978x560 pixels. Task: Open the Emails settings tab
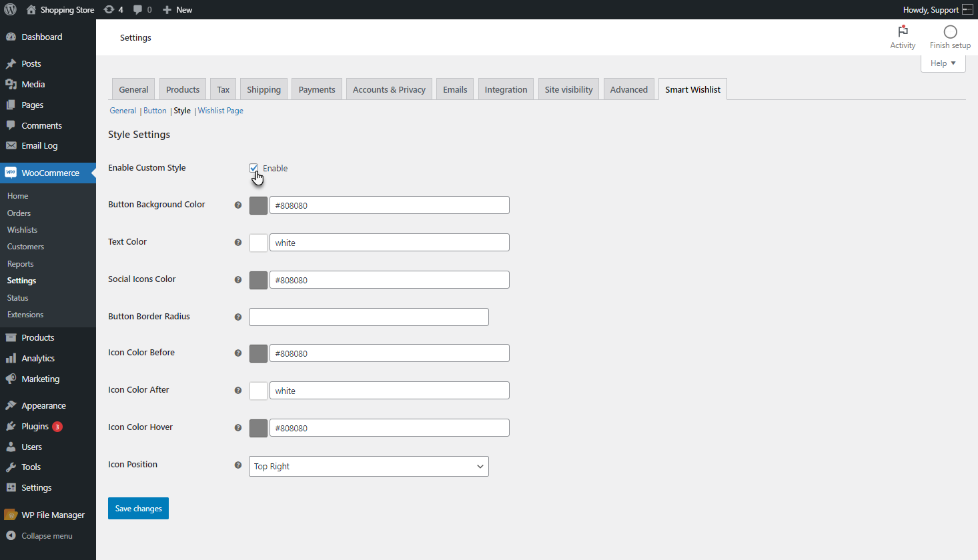455,89
